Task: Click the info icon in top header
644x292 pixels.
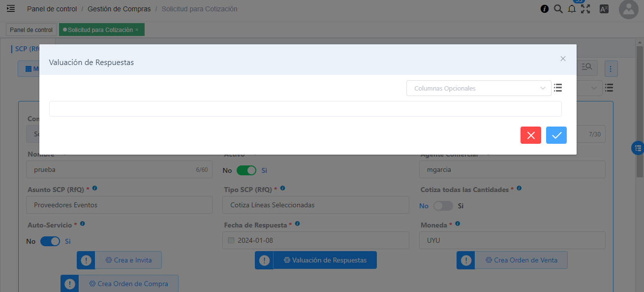Action: point(545,9)
